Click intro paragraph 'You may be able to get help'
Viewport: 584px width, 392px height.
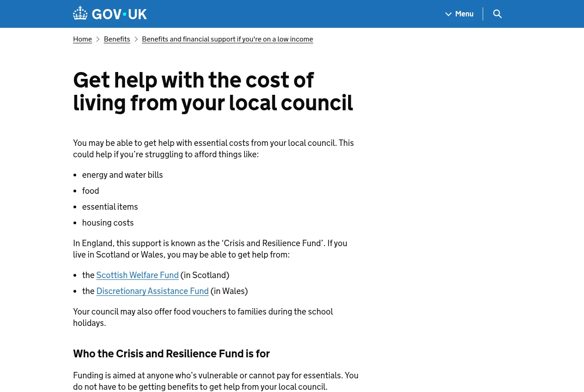click(x=214, y=149)
